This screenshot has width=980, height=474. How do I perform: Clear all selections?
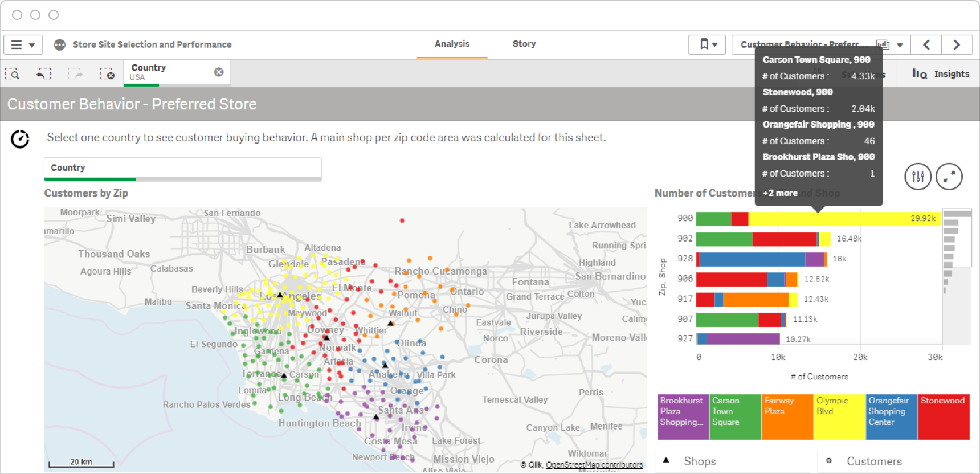(107, 73)
